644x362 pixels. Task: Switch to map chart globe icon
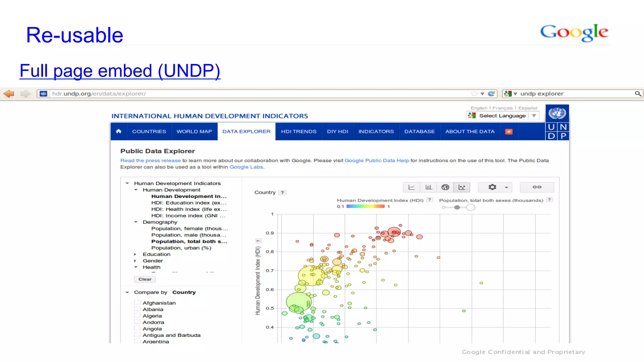pos(445,187)
